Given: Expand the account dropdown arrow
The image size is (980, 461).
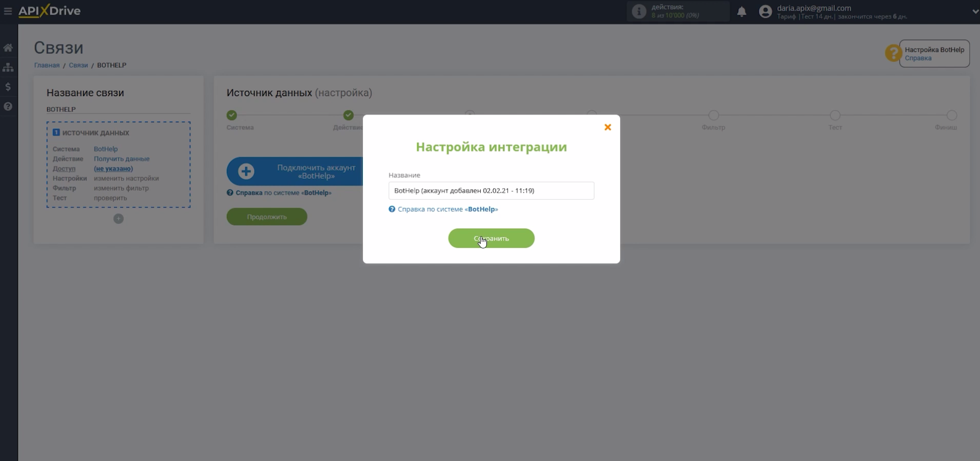Looking at the screenshot, I should (x=975, y=11).
